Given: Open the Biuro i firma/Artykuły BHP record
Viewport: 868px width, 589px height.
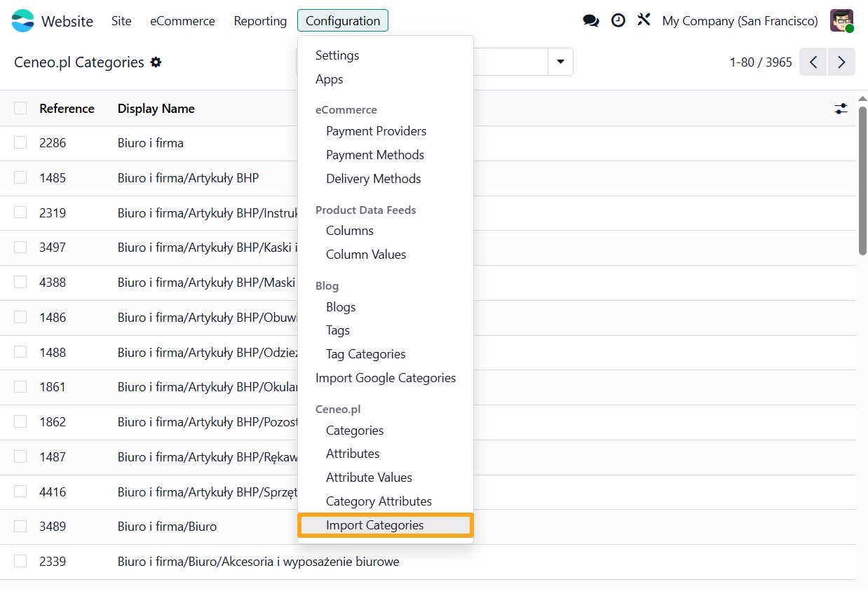Looking at the screenshot, I should click(x=188, y=178).
